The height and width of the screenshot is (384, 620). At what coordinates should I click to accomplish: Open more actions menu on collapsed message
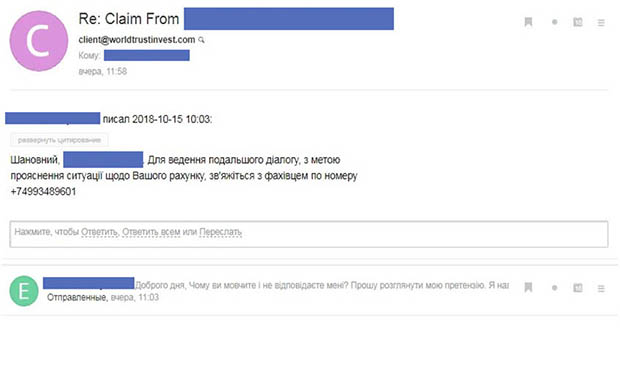[x=601, y=288]
